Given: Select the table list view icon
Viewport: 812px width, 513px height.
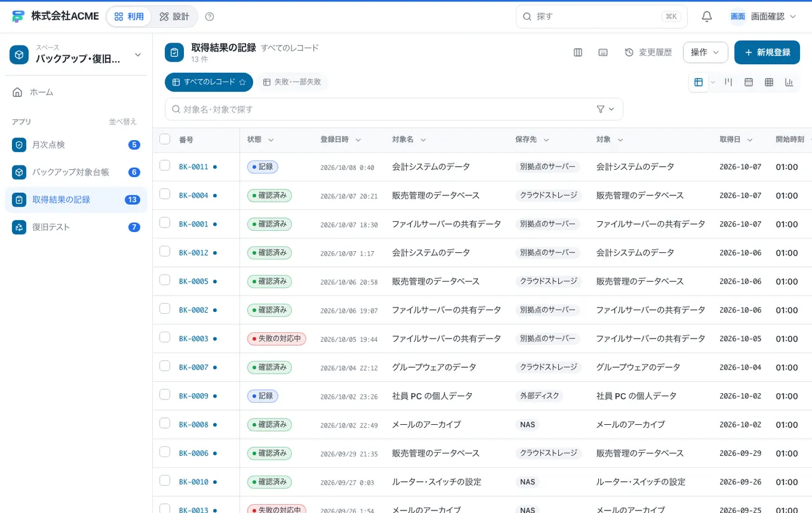Looking at the screenshot, I should click(698, 82).
